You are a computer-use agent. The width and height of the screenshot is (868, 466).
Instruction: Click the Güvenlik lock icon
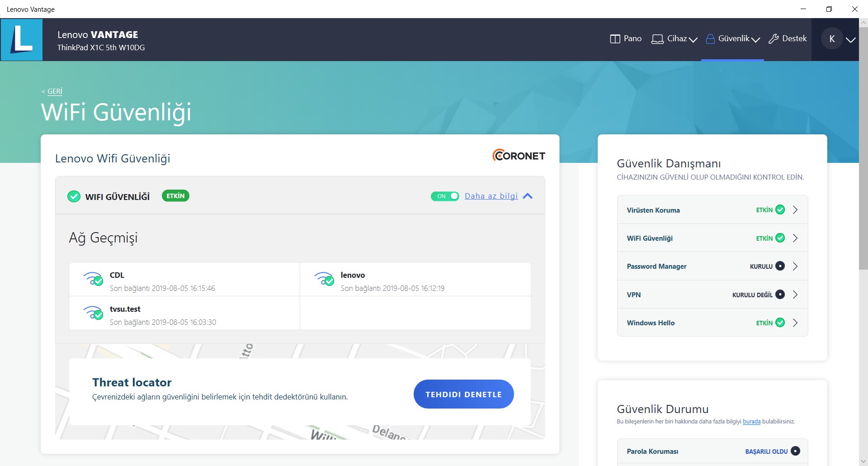coord(710,39)
